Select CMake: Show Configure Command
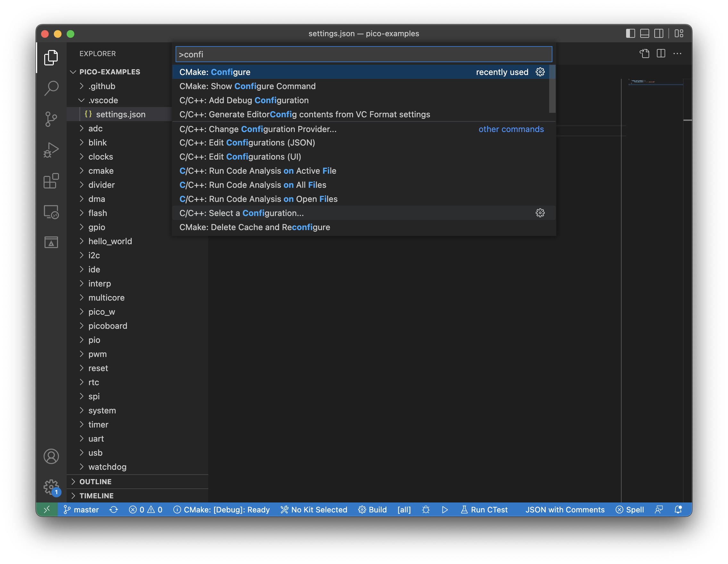Image resolution: width=728 pixels, height=564 pixels. click(360, 86)
